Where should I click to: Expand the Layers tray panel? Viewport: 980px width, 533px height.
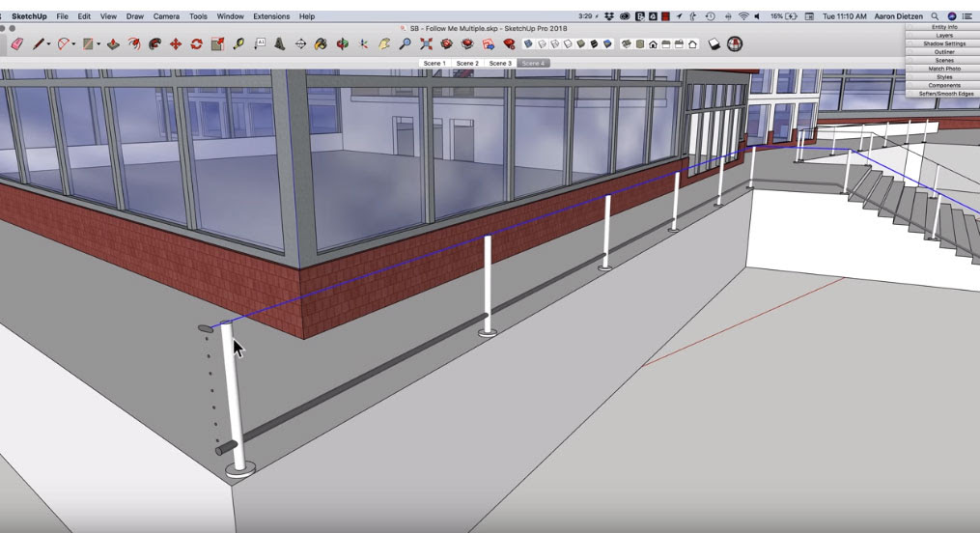pyautogui.click(x=943, y=36)
